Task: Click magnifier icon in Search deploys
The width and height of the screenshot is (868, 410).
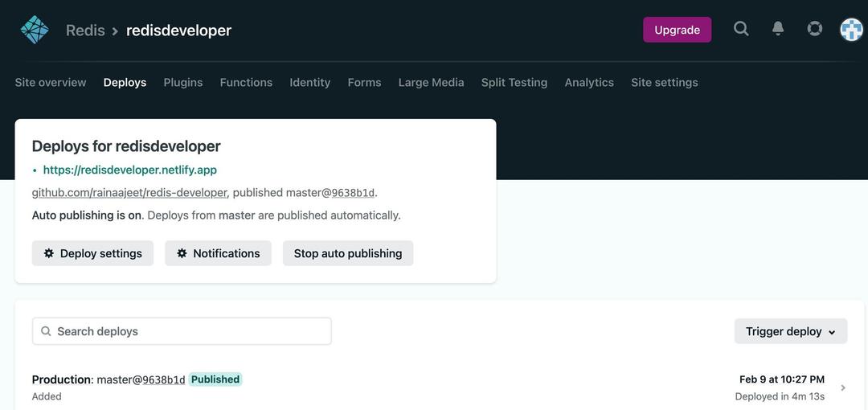Action: coord(47,331)
